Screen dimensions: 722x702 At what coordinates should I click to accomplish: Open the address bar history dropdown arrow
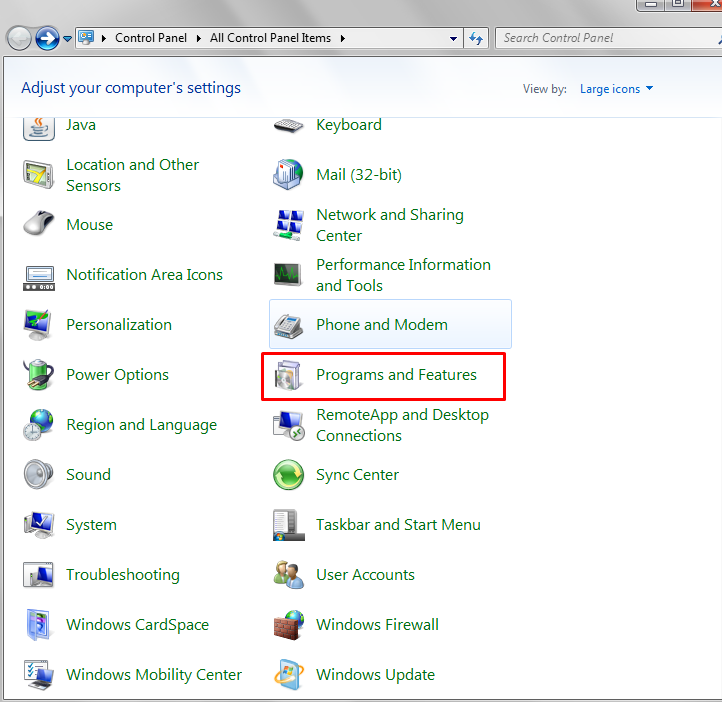tap(455, 38)
